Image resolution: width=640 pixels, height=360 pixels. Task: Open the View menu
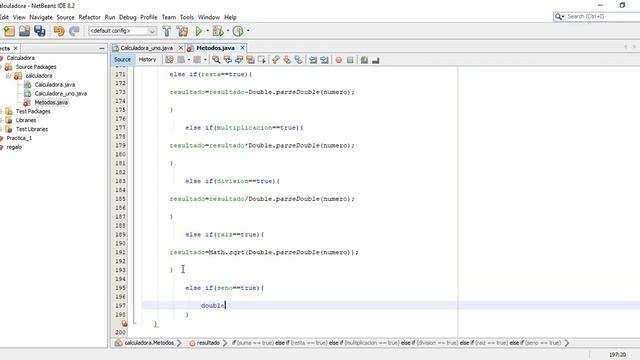tap(19, 17)
